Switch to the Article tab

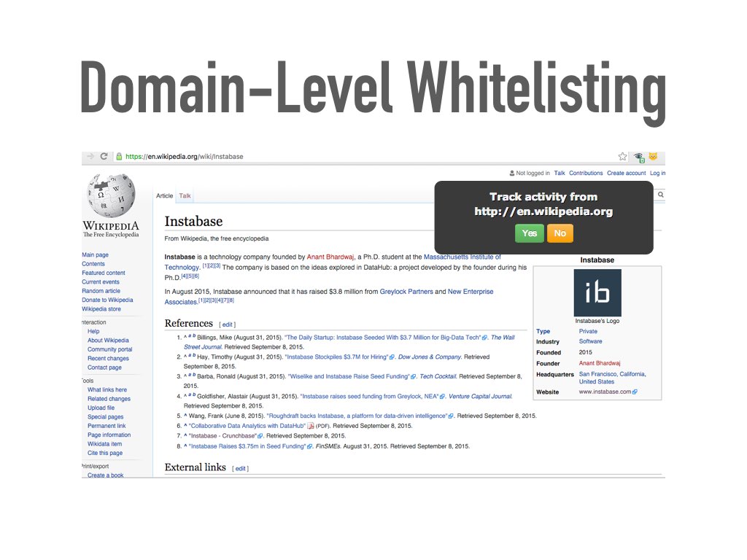[x=164, y=195]
